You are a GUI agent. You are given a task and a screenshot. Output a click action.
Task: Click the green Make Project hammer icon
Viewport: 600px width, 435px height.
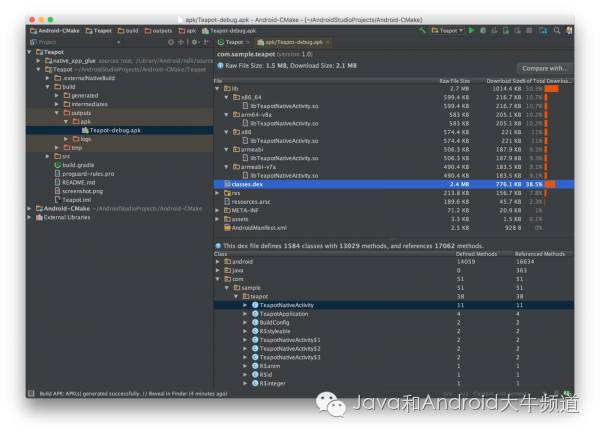(422, 30)
